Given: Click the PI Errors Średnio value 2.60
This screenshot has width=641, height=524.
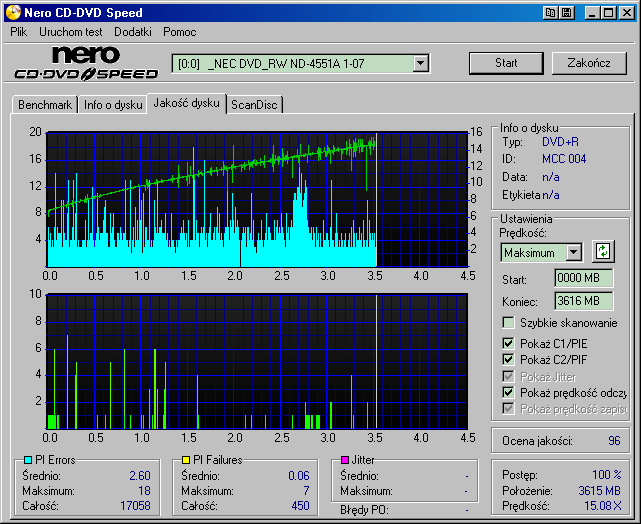Looking at the screenshot, I should click(140, 476).
